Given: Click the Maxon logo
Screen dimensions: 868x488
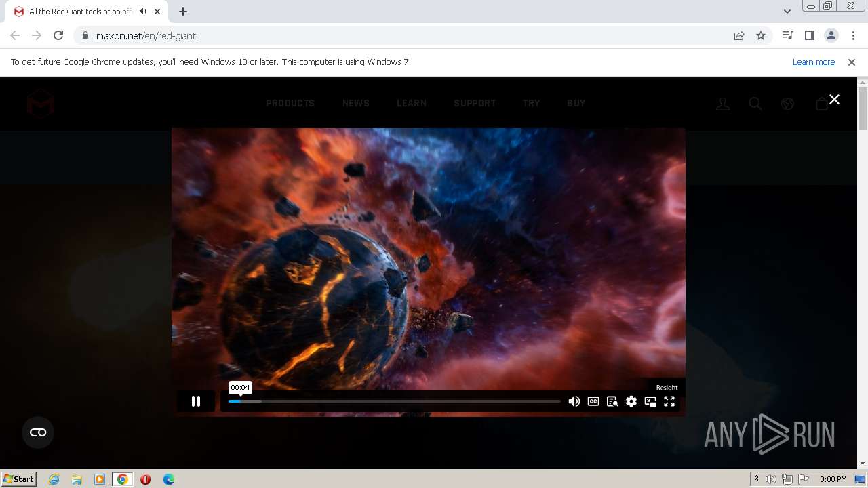Looking at the screenshot, I should 41,104.
